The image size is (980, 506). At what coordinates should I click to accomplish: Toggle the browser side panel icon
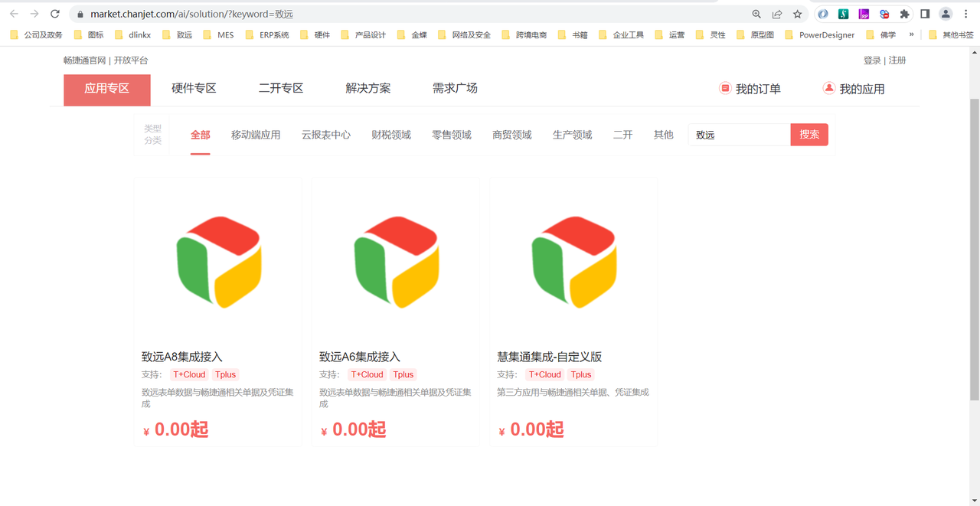925,14
